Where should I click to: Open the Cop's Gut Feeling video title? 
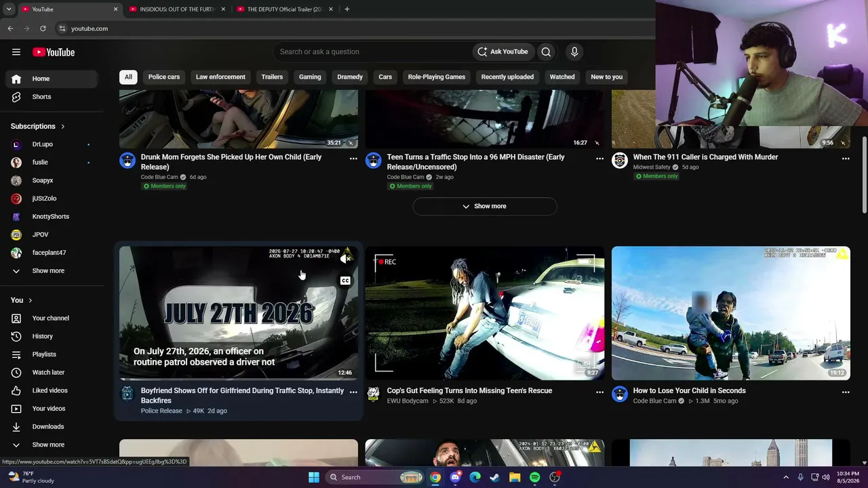click(x=469, y=390)
